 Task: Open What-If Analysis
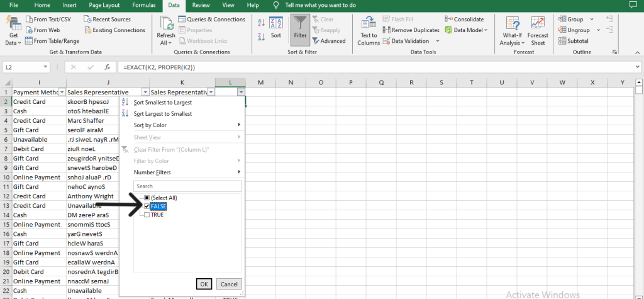click(x=512, y=31)
